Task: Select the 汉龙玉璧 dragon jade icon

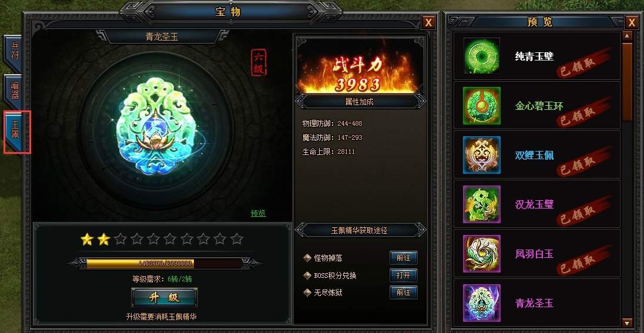Action: tap(482, 204)
